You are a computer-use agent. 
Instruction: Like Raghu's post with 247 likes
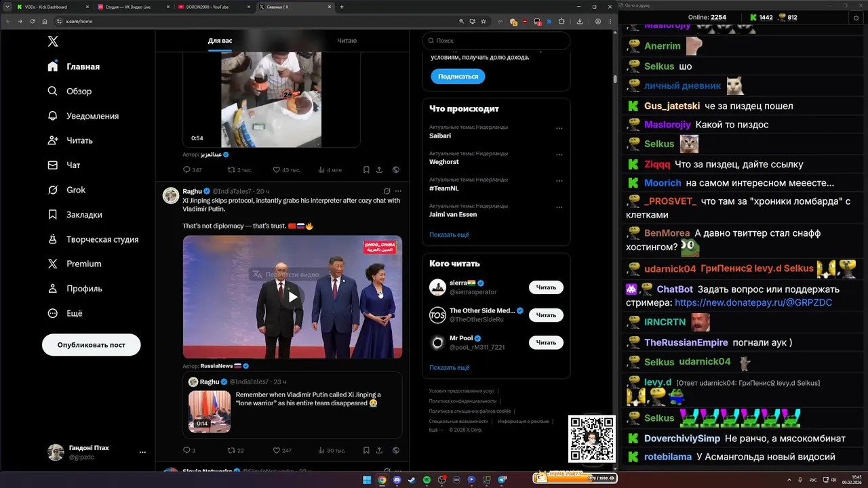pyautogui.click(x=282, y=450)
